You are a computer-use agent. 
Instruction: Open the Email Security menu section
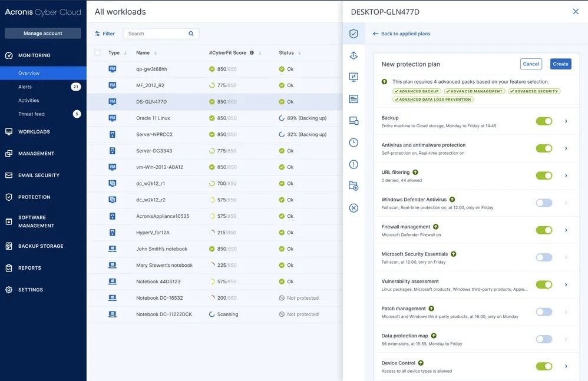tap(38, 175)
